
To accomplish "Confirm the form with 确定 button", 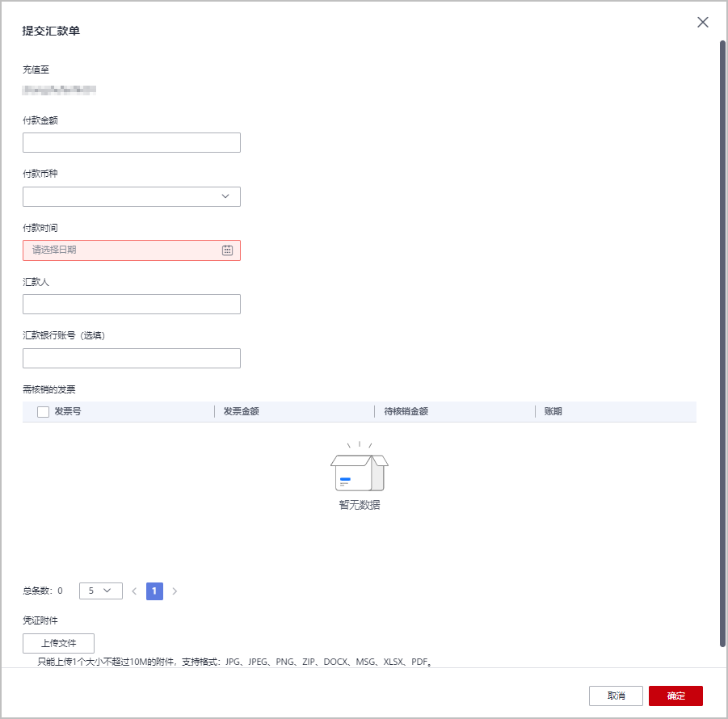I will [675, 696].
